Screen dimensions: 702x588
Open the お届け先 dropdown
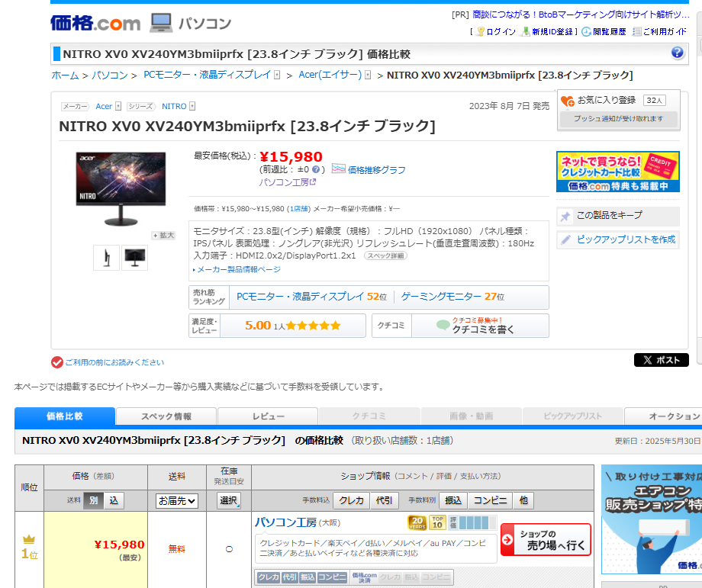[177, 501]
